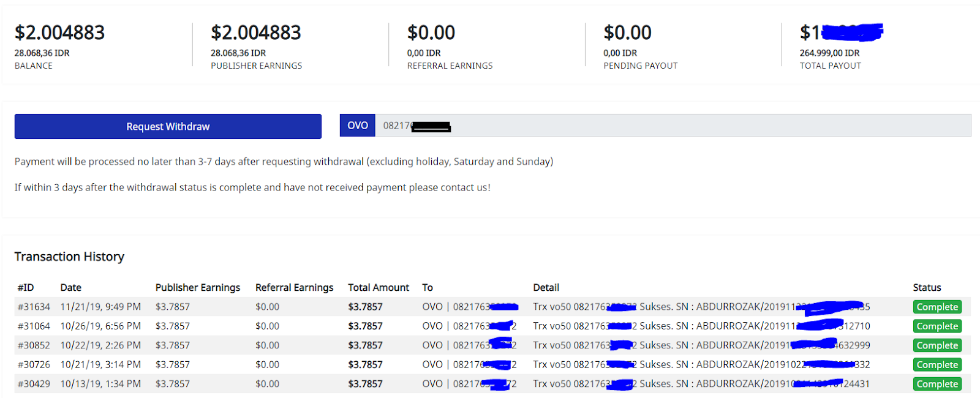Click the Referral Earnings column header
Viewport: 980px width, 398px height.
coord(294,287)
